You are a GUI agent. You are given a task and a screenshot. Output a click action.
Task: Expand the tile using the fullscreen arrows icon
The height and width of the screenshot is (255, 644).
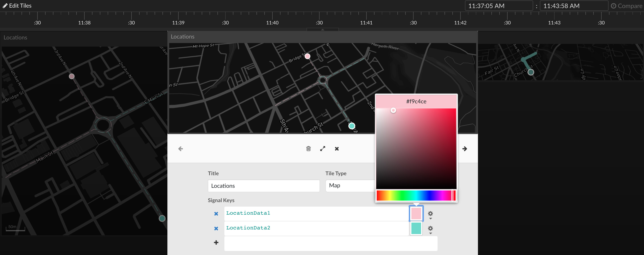pyautogui.click(x=322, y=148)
